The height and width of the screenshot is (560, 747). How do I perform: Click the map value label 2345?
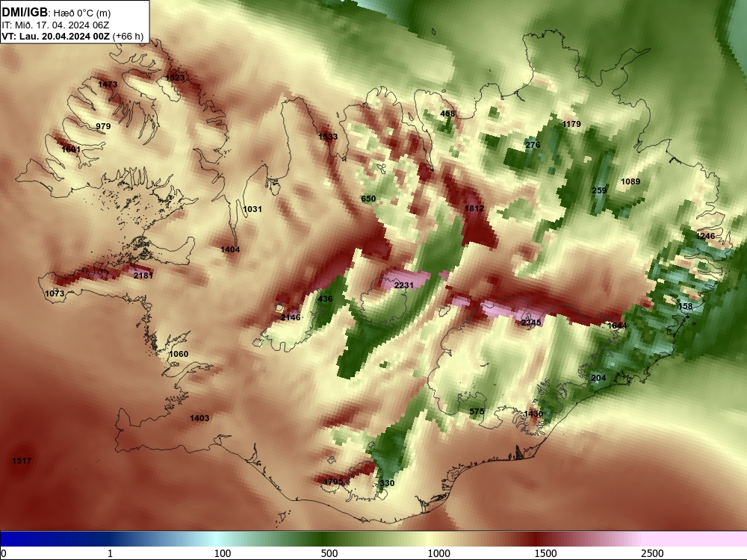point(530,323)
